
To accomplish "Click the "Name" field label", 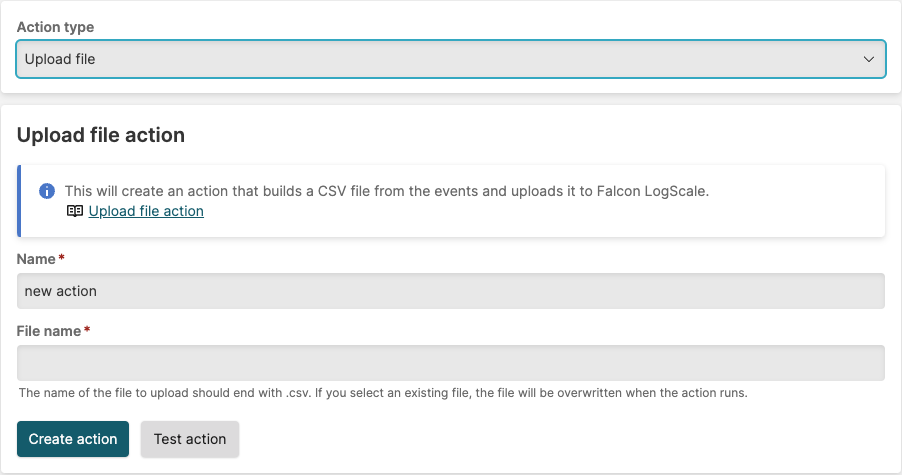I will [x=37, y=259].
